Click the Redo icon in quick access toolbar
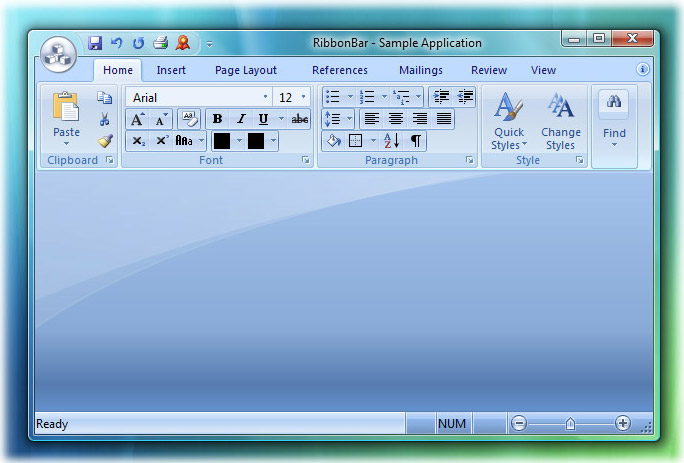Image resolution: width=684 pixels, height=463 pixels. [138, 43]
